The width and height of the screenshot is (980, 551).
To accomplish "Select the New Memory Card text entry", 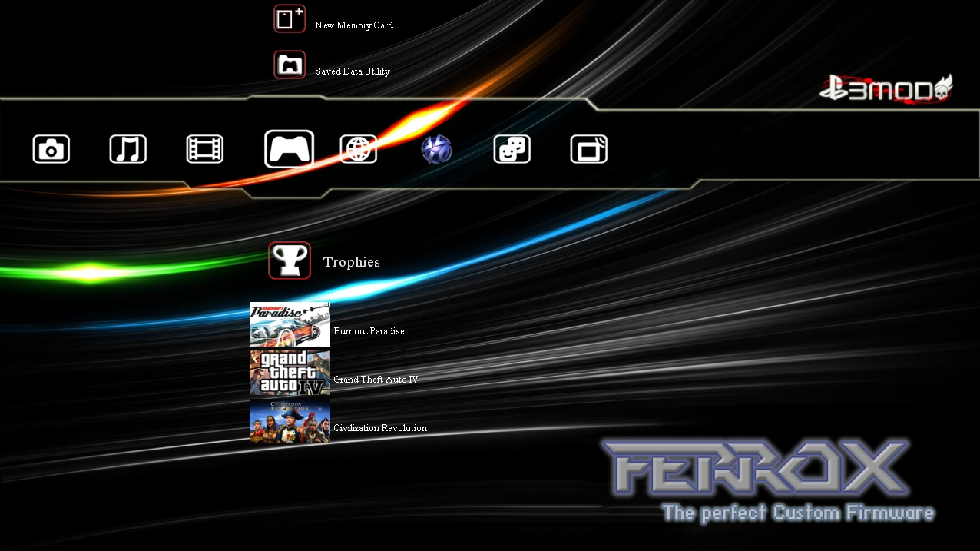I will click(354, 25).
